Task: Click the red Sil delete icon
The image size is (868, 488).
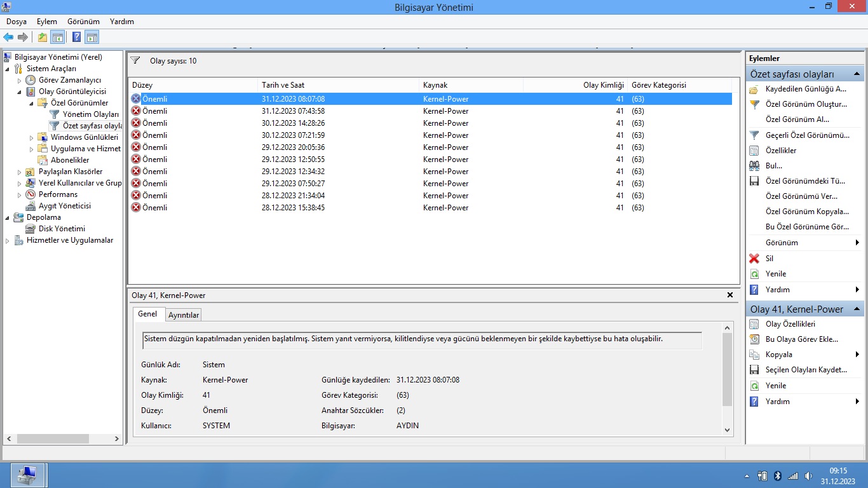Action: pyautogui.click(x=754, y=259)
